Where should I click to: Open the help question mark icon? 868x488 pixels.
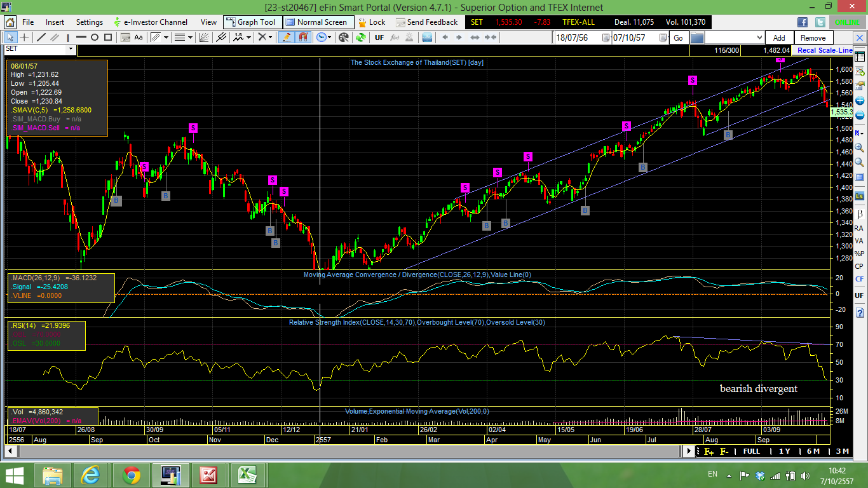point(859,313)
